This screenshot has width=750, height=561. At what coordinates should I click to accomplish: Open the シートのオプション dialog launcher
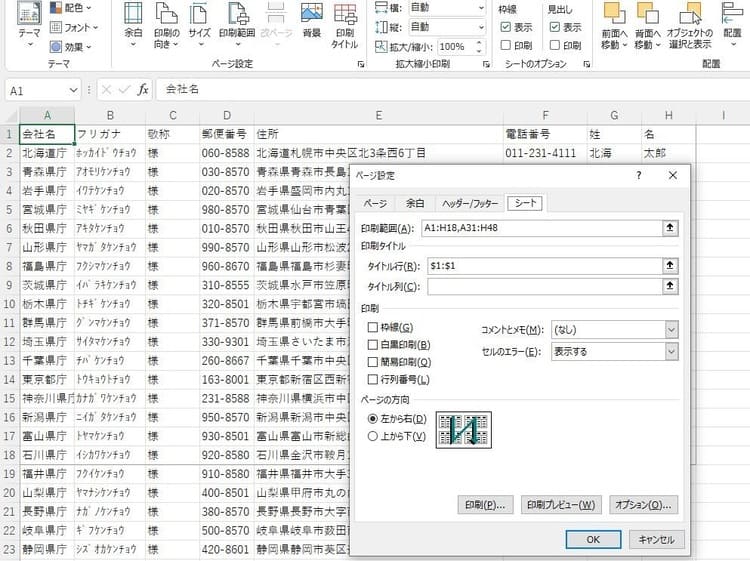[x=586, y=64]
